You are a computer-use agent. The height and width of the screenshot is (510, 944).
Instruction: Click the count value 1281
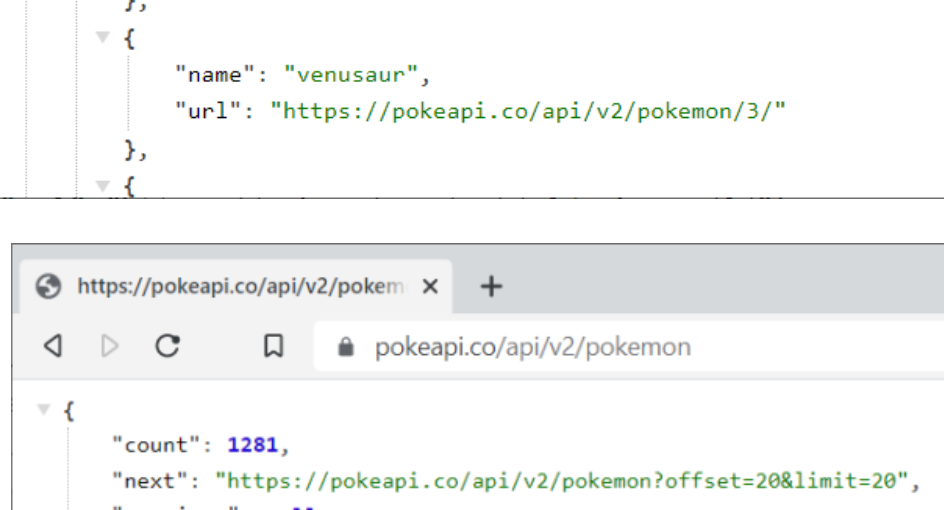252,445
